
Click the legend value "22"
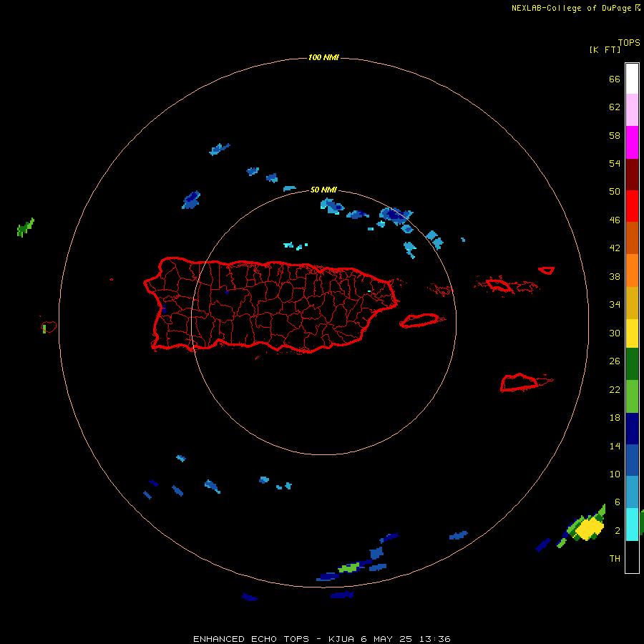coord(615,389)
